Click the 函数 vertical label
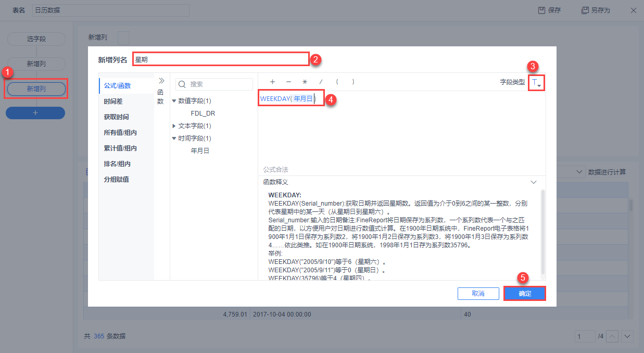Screen dimensions: 644x353 (x=160, y=96)
